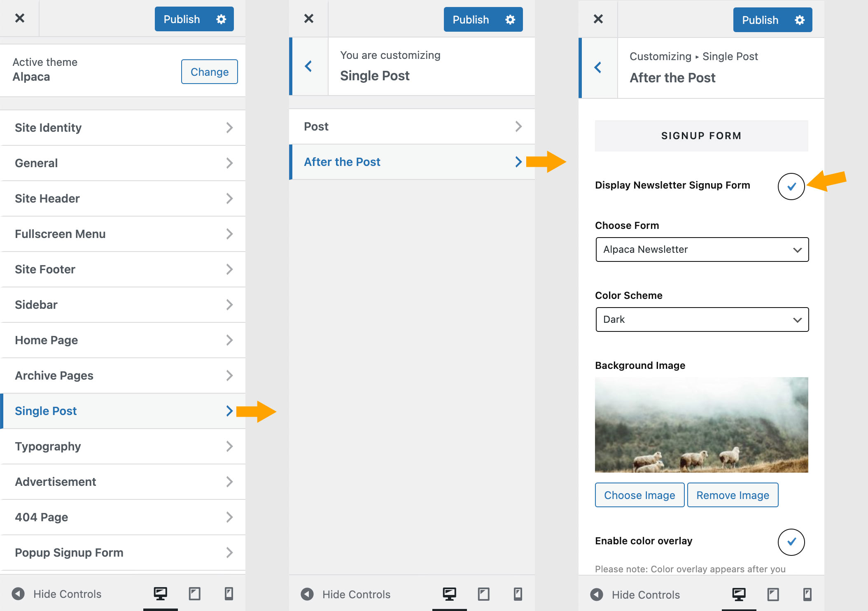Switch to mobile preview mode

(229, 593)
